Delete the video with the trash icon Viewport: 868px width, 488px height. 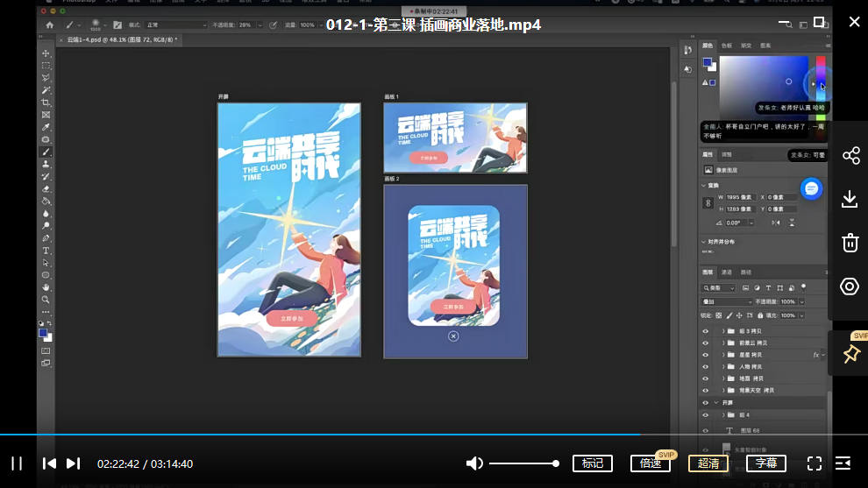pos(850,243)
